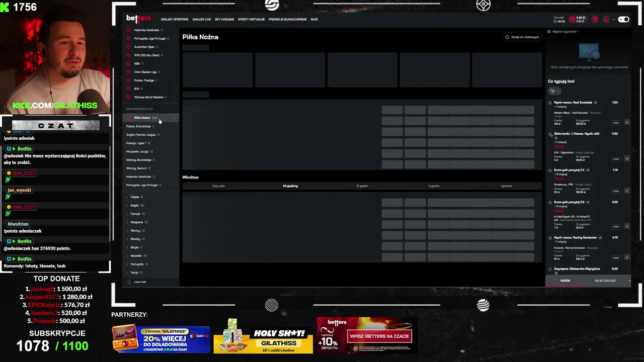Click the plus button on Żółte kartki AEK tip
Viewport: 644px width, 362px height.
[627, 159]
